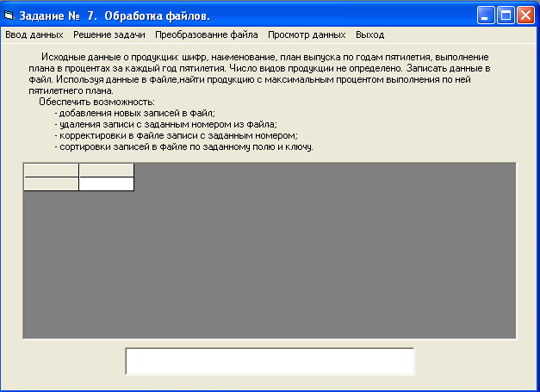Maximize the Задание № 7 window
The image size is (540, 392).
[506, 16]
